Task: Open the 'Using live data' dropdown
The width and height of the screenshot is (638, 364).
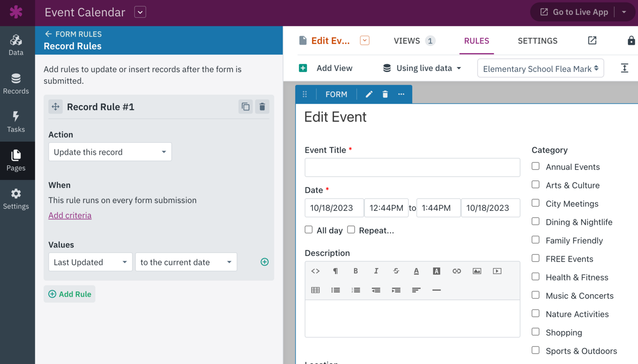Action: [x=422, y=68]
